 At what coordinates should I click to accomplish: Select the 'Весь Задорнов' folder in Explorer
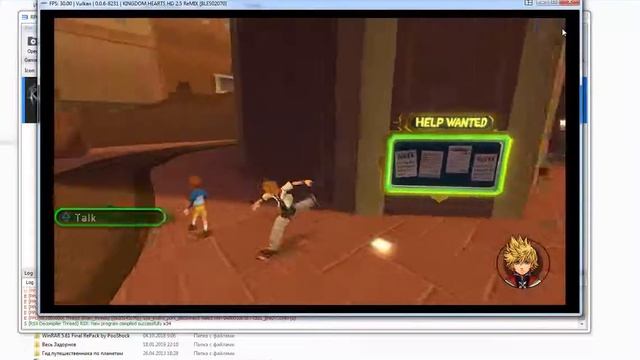(x=59, y=344)
